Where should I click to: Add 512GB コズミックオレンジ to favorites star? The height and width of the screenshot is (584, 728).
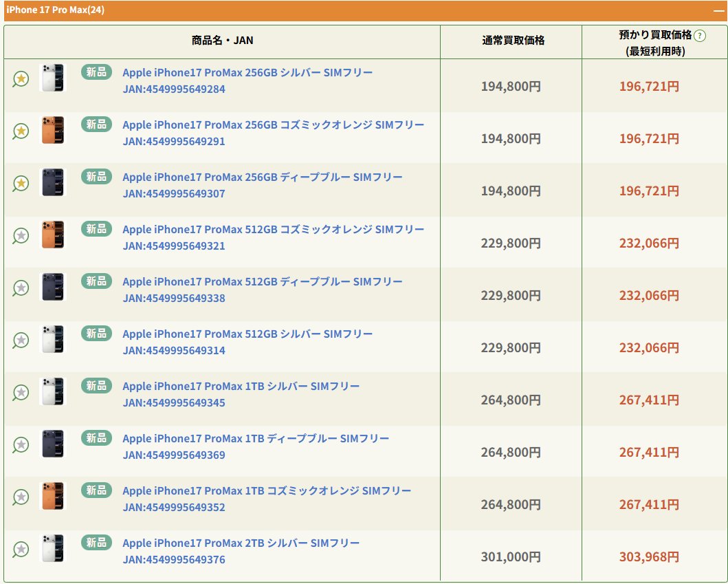pos(21,235)
